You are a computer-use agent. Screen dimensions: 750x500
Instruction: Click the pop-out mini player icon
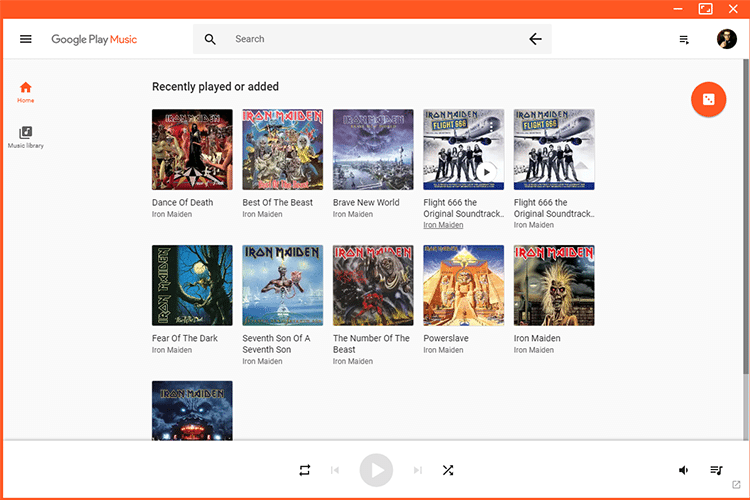[736, 485]
